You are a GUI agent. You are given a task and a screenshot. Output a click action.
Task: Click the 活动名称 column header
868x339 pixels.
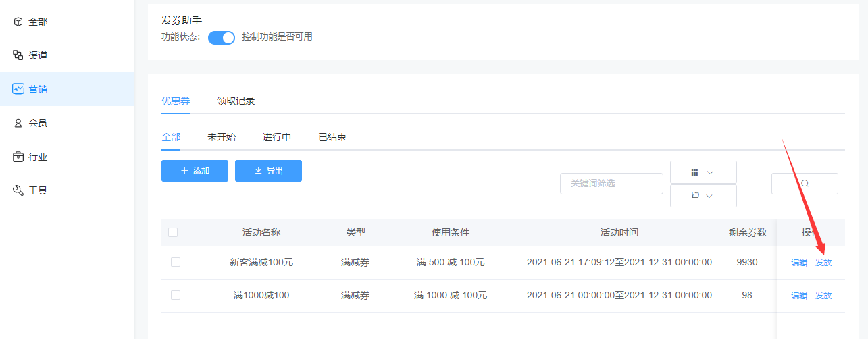click(x=261, y=232)
